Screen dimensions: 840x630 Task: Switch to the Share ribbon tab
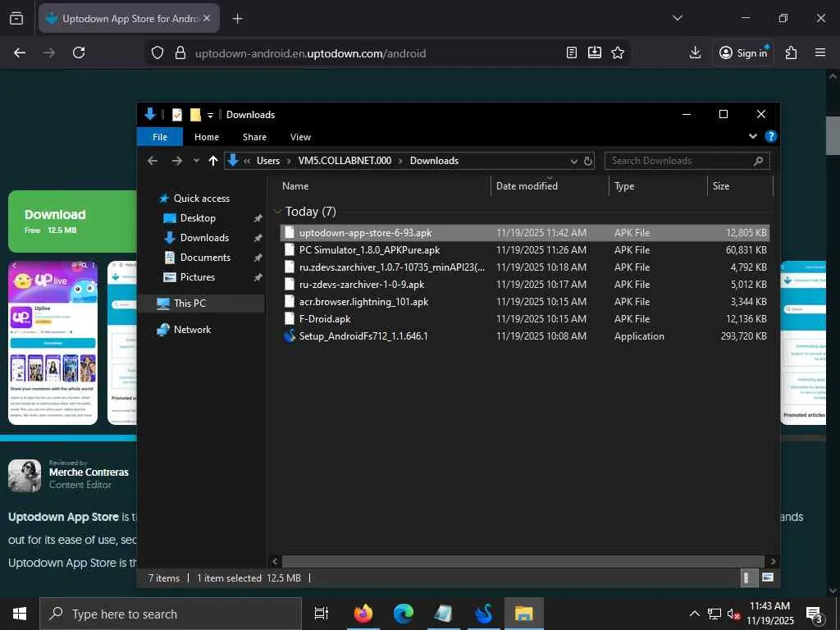(x=254, y=137)
